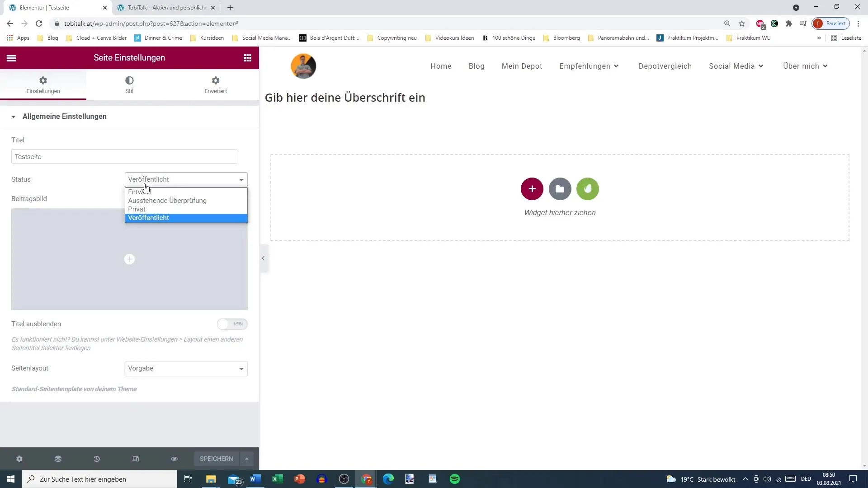
Task: Select Ausstehende Überprüfung status option
Action: click(186, 201)
